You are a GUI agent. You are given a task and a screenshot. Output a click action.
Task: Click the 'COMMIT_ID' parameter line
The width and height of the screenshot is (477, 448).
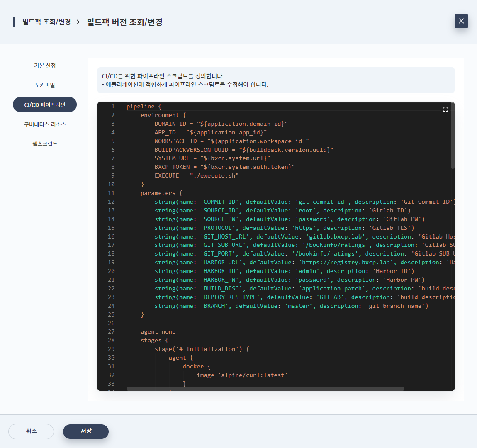click(x=304, y=202)
